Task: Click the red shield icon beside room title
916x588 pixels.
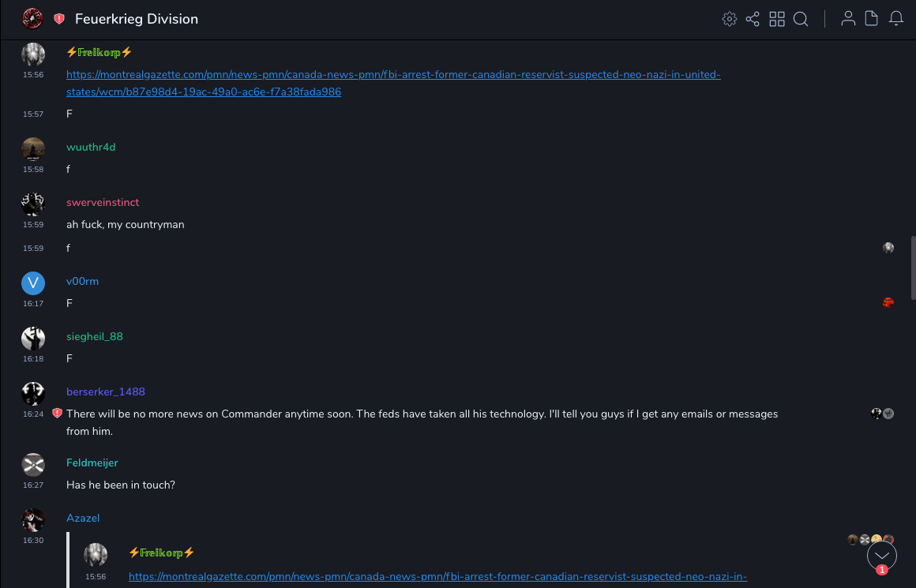Action: pyautogui.click(x=59, y=19)
